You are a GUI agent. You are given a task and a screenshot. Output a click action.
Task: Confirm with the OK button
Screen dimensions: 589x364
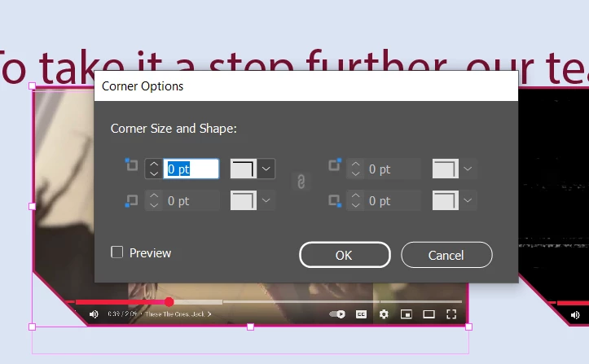coord(345,255)
